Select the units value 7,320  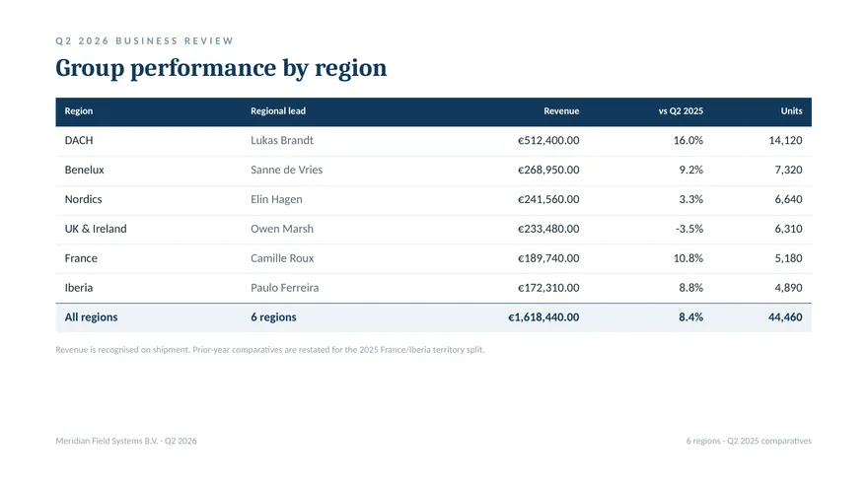(788, 170)
